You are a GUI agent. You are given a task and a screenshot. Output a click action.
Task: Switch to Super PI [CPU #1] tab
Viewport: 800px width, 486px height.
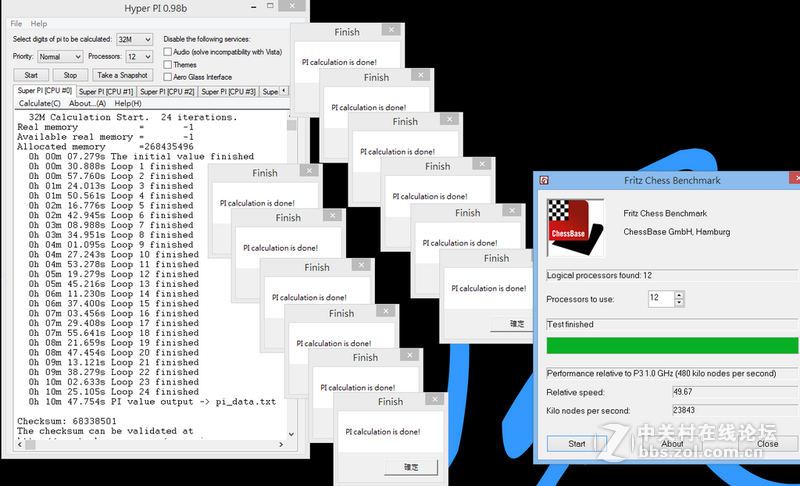(106, 92)
